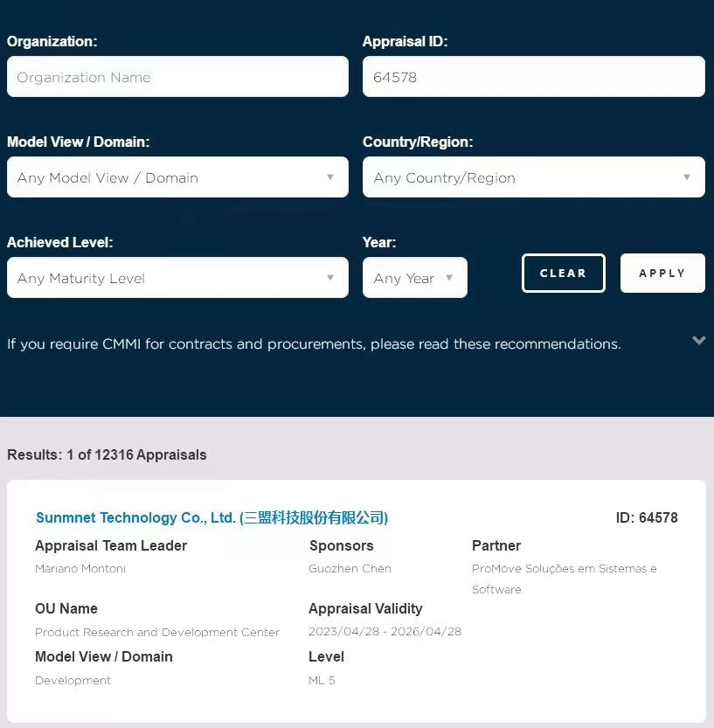Click the Organization Name input field
This screenshot has width=714, height=728.
point(177,77)
